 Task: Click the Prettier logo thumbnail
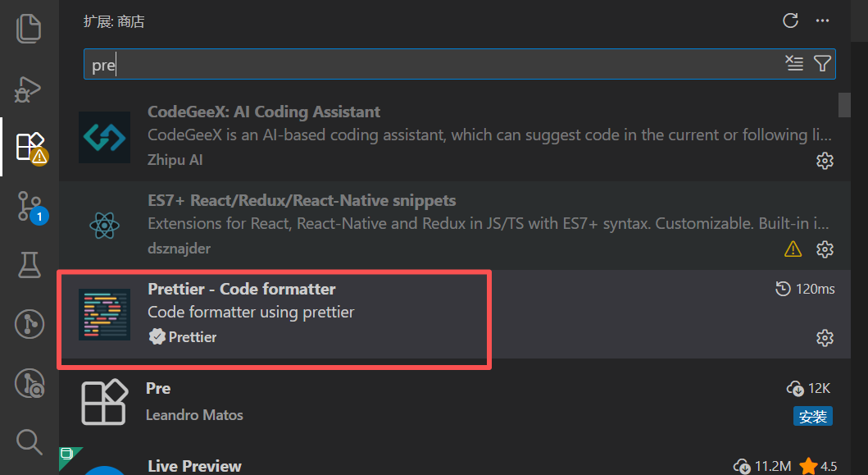click(x=104, y=314)
